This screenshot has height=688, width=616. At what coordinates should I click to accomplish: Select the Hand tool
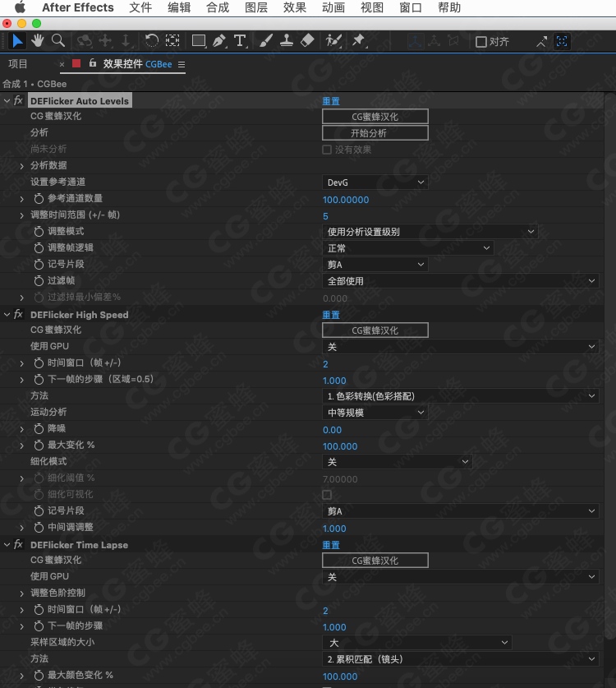pos(37,41)
